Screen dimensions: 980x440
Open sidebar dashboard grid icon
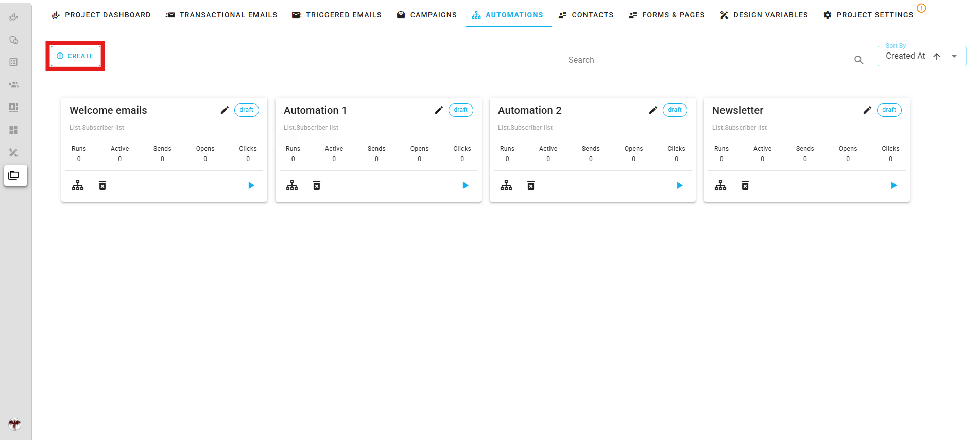(14, 130)
